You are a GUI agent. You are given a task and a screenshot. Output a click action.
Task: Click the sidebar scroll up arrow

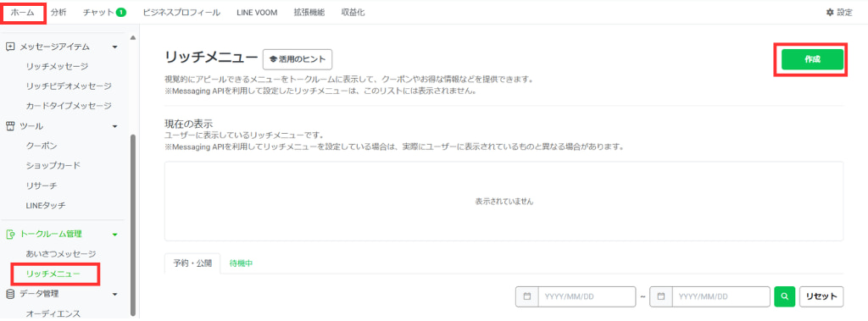(132, 37)
